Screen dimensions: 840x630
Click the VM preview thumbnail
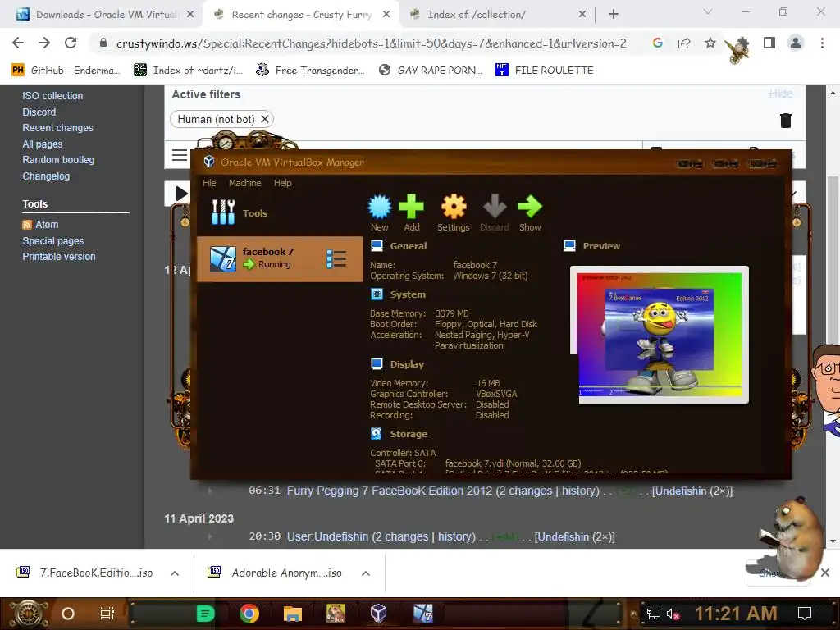click(x=660, y=335)
